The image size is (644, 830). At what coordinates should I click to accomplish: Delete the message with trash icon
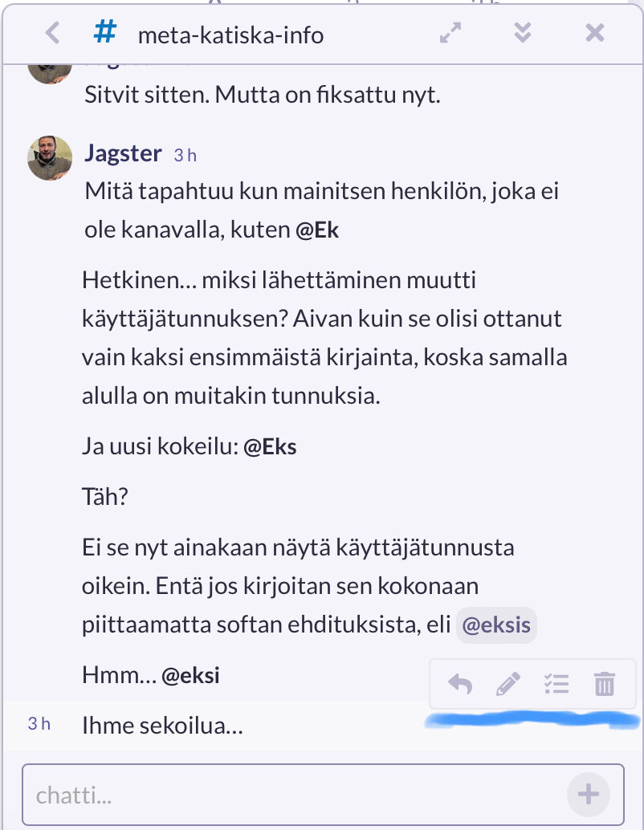[604, 685]
